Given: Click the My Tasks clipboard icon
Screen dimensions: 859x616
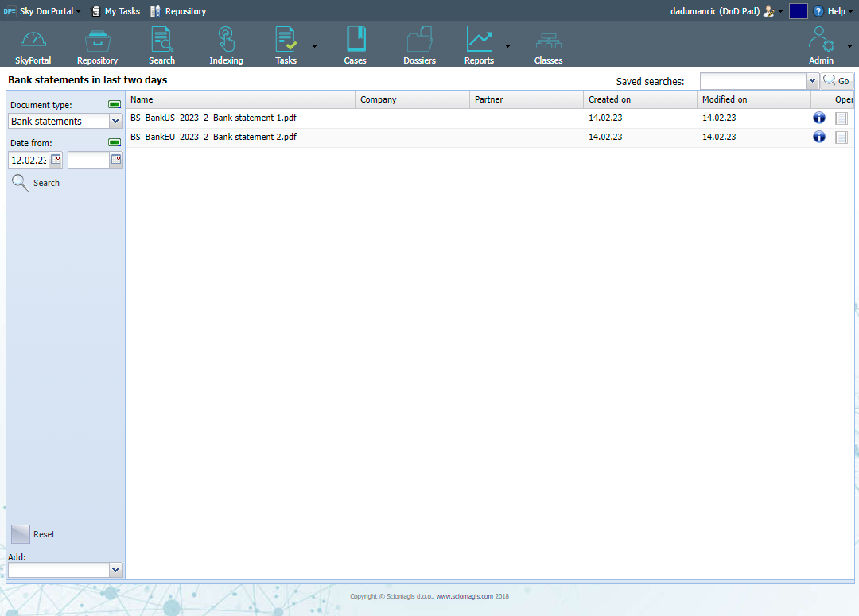Looking at the screenshot, I should tap(96, 11).
